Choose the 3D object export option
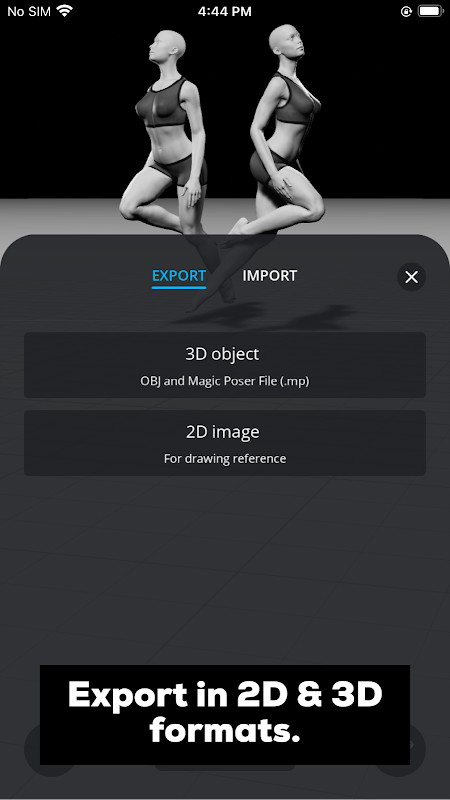The width and height of the screenshot is (450, 800). [x=225, y=365]
